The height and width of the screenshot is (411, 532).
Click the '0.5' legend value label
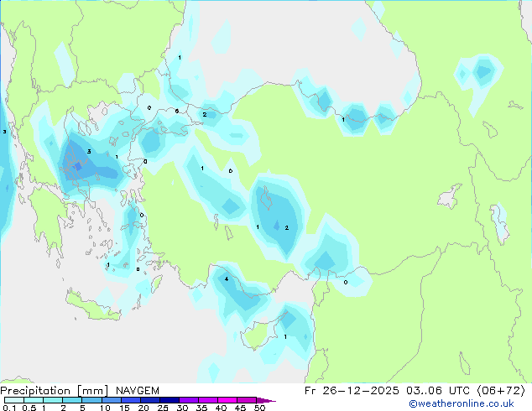click(29, 408)
